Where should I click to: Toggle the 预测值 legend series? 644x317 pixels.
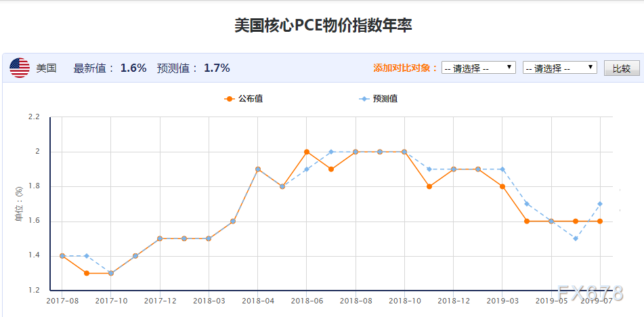pos(379,99)
